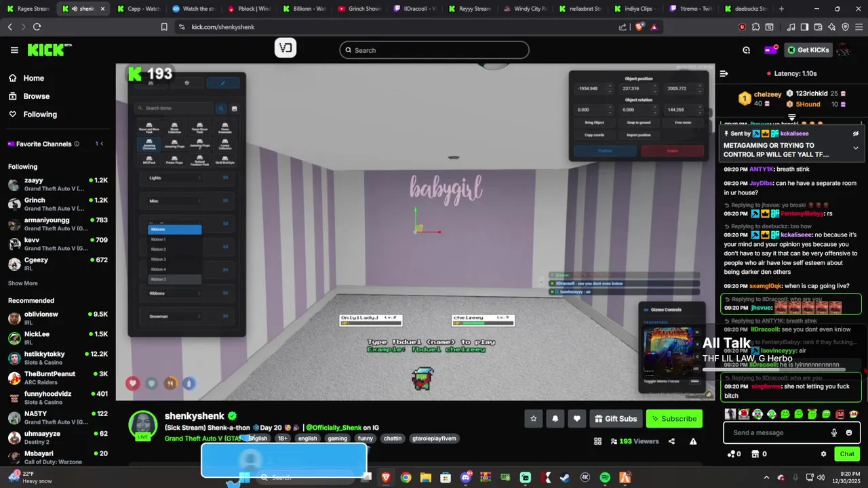Image resolution: width=868 pixels, height=488 pixels.
Task: Open @Officially_Shenk link
Action: [x=332, y=428]
